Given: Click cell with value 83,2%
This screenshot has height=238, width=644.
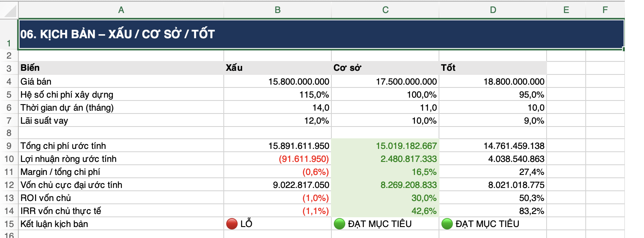Looking at the screenshot, I should (493, 211).
